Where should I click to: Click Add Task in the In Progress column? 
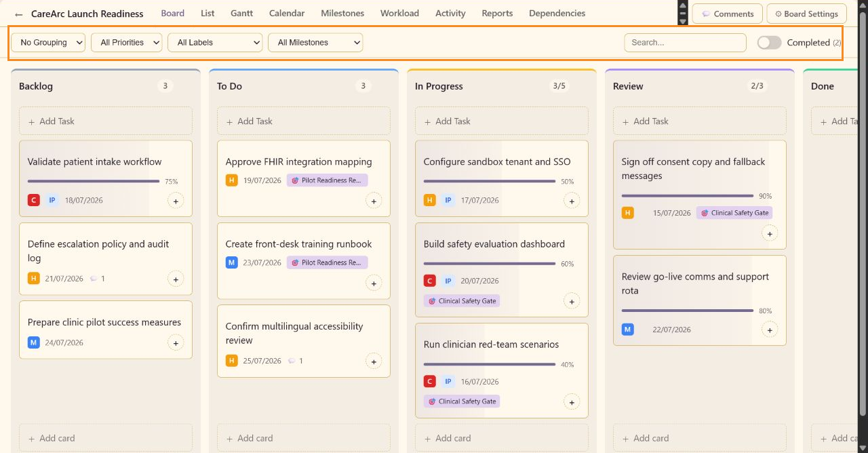click(502, 121)
